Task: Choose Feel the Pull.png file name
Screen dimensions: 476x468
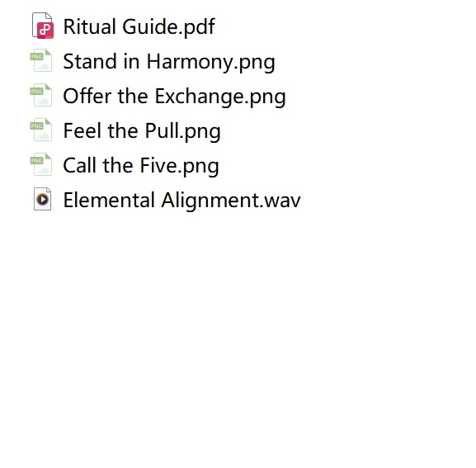Action: pyautogui.click(x=142, y=131)
